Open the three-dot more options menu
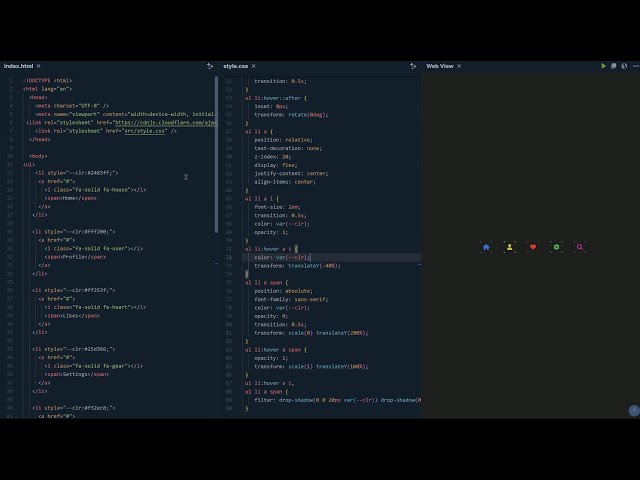The image size is (640, 480). [x=636, y=66]
